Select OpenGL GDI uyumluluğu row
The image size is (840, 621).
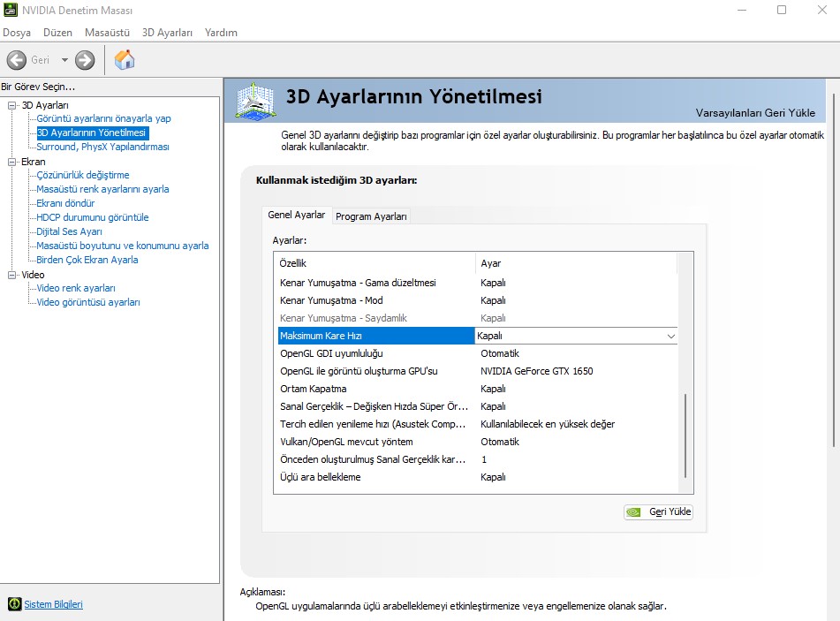(x=477, y=353)
